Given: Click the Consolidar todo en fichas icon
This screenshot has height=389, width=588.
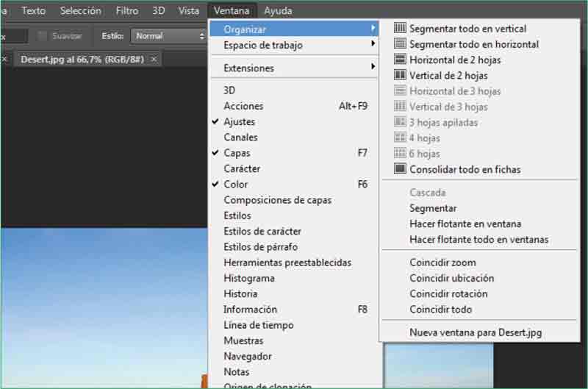Looking at the screenshot, I should [x=400, y=169].
